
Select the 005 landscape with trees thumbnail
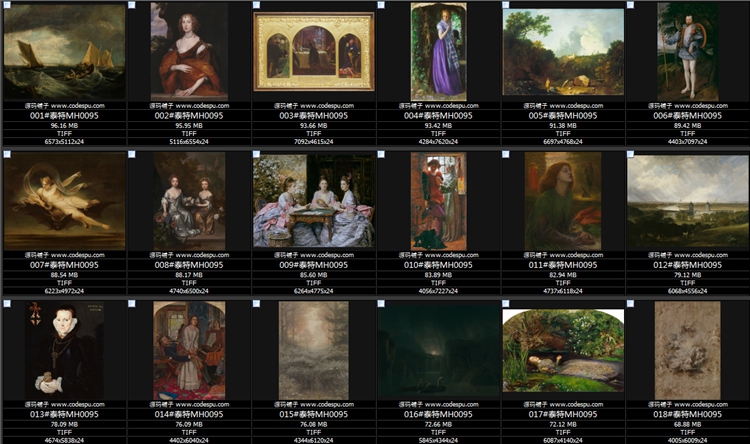563,52
